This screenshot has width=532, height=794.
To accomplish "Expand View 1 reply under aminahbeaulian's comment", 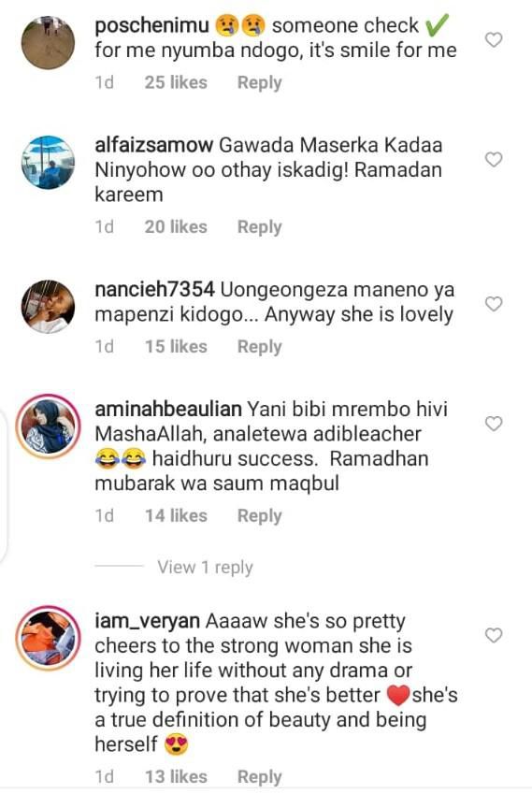I will 205,567.
